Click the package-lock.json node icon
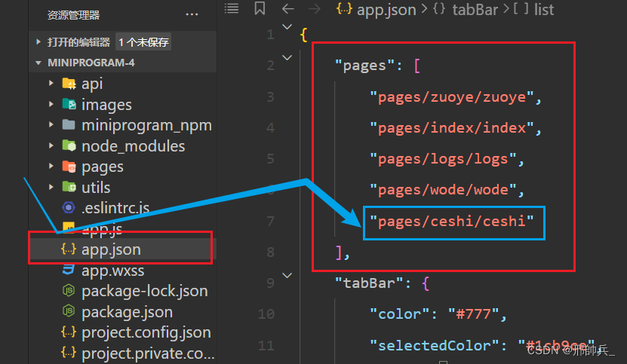 [x=69, y=291]
